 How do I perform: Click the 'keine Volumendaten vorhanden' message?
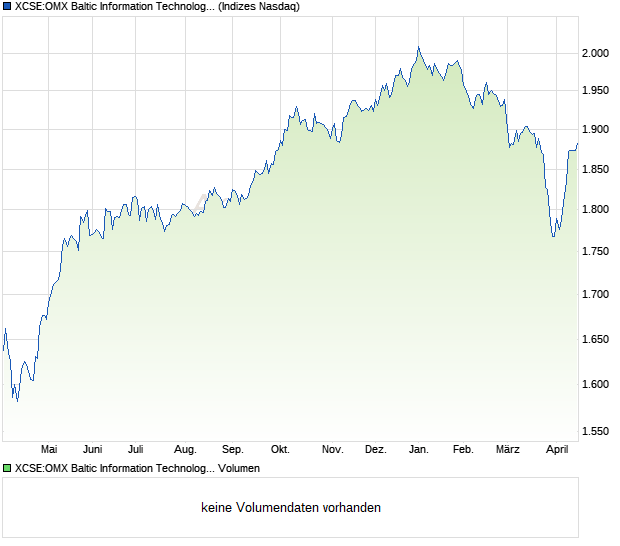pyautogui.click(x=291, y=508)
